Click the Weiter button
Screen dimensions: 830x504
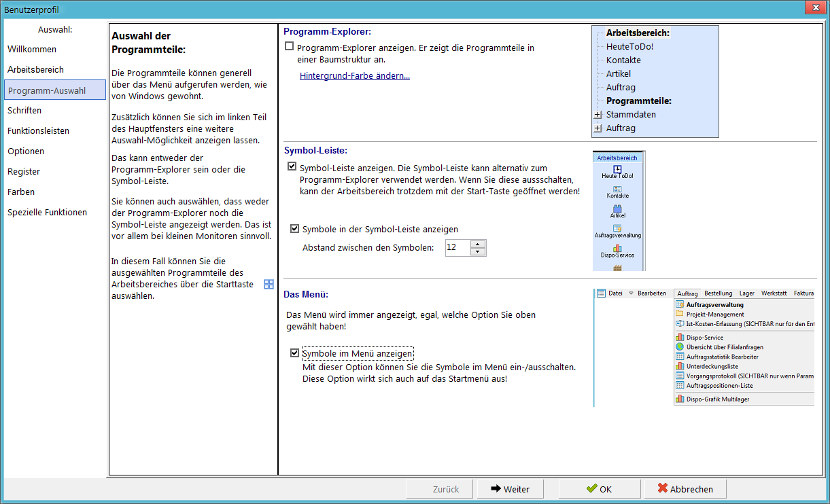click(x=510, y=489)
